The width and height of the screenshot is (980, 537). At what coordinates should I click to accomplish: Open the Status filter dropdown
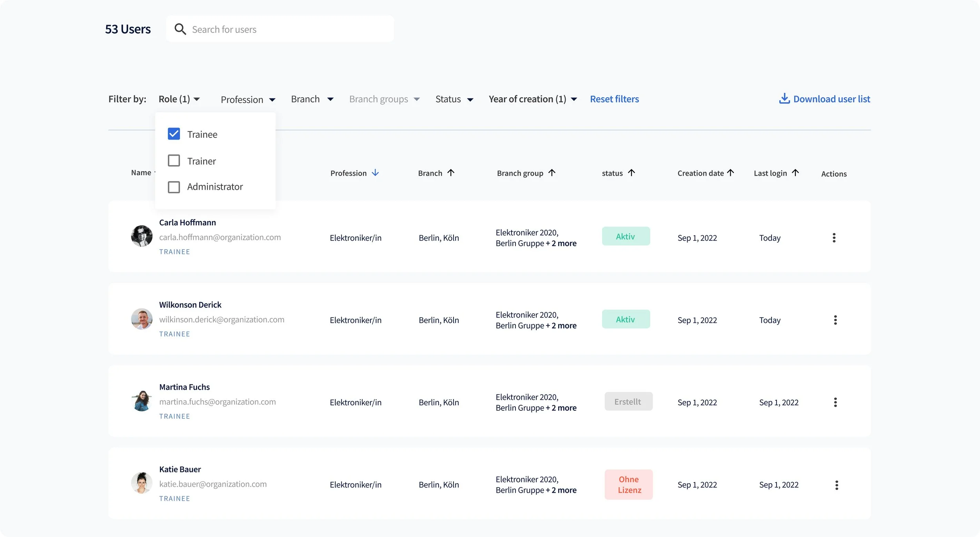(454, 99)
